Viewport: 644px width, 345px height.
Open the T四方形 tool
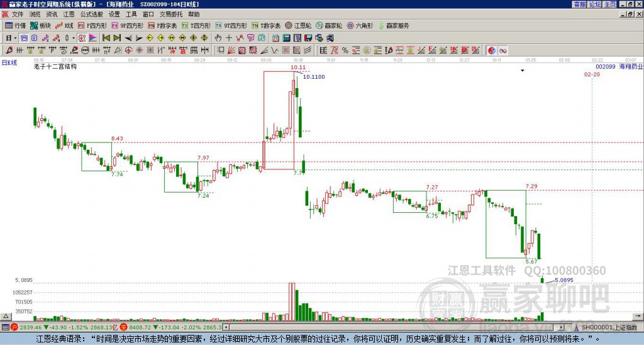[196, 25]
